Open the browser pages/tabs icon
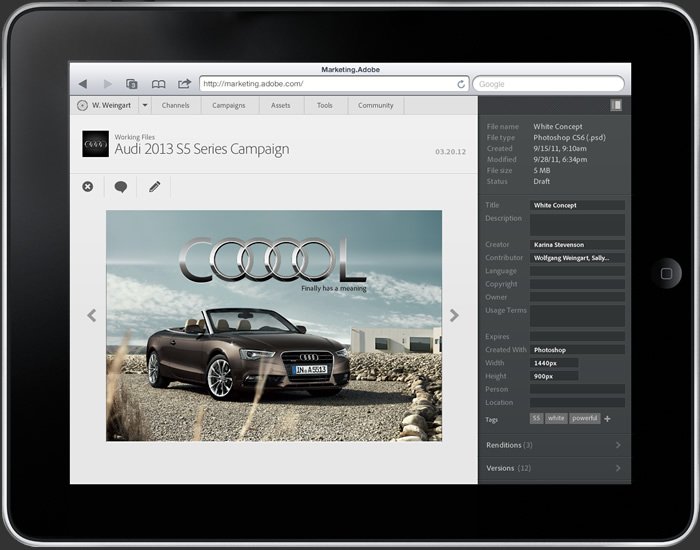Screen dimensions: 700x550 click(x=132, y=84)
